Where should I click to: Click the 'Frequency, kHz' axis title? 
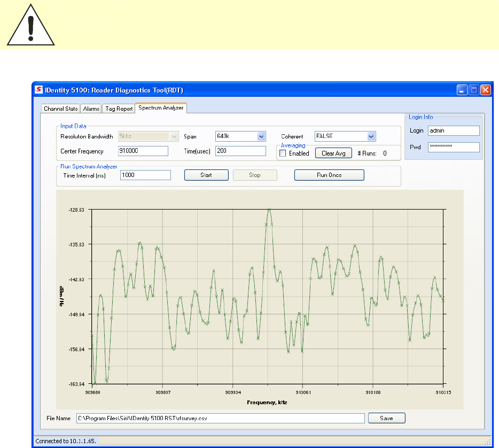(x=267, y=403)
